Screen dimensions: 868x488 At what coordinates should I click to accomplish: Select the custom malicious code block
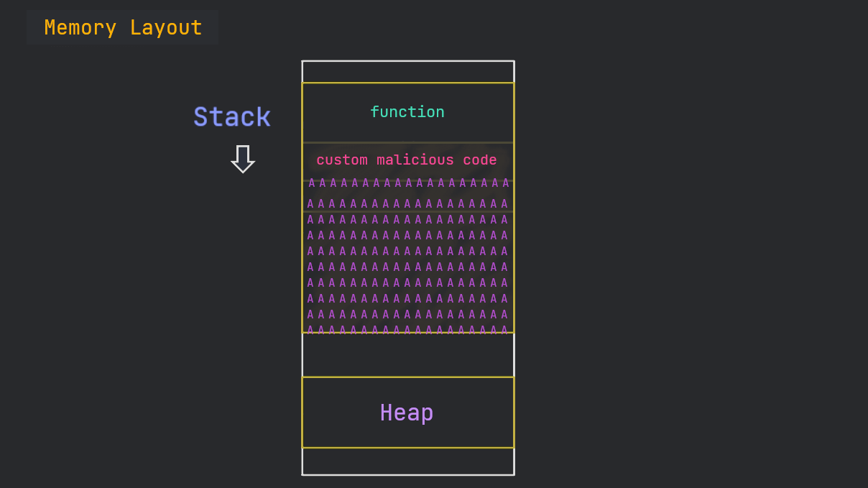(x=407, y=160)
